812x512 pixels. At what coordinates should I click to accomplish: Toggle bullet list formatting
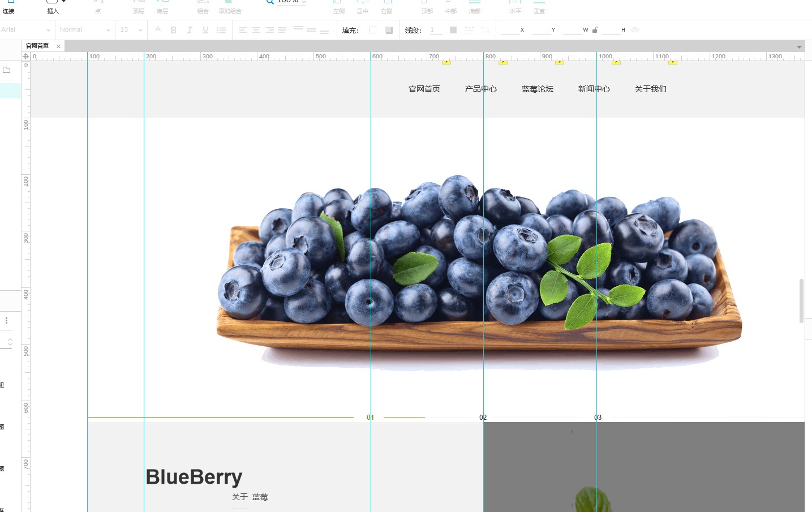click(221, 30)
